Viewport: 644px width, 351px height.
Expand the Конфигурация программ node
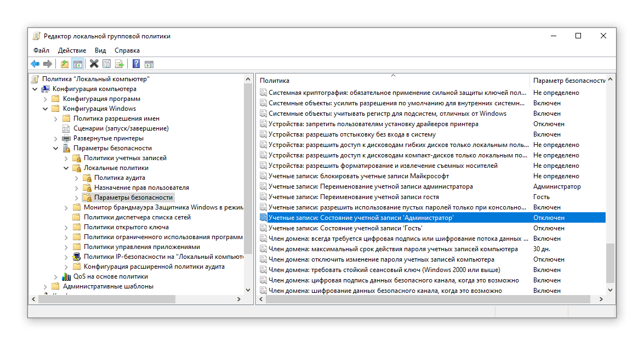(x=45, y=99)
